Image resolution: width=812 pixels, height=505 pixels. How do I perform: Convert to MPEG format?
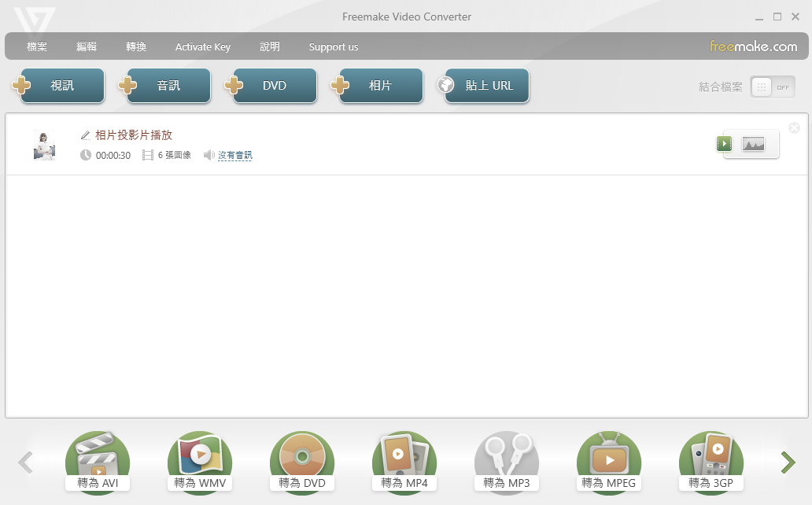pos(609,463)
